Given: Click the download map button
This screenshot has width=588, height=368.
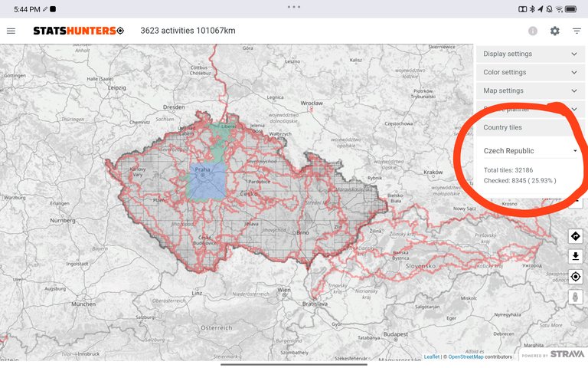Looking at the screenshot, I should click(x=576, y=256).
